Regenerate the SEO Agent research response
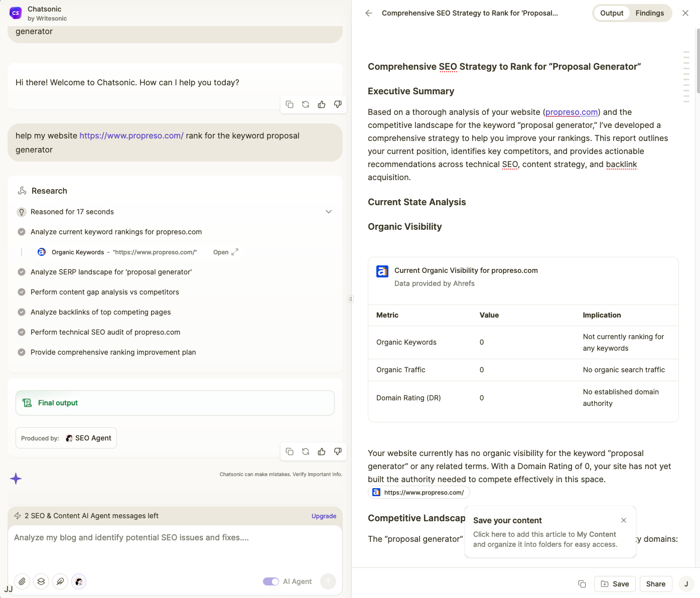This screenshot has height=598, width=700. tap(306, 452)
